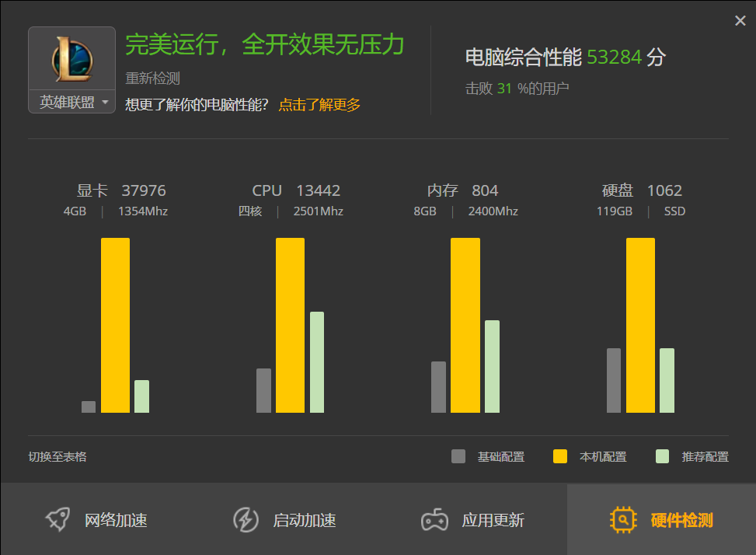Click the 基础配置 legend label

pos(501,456)
